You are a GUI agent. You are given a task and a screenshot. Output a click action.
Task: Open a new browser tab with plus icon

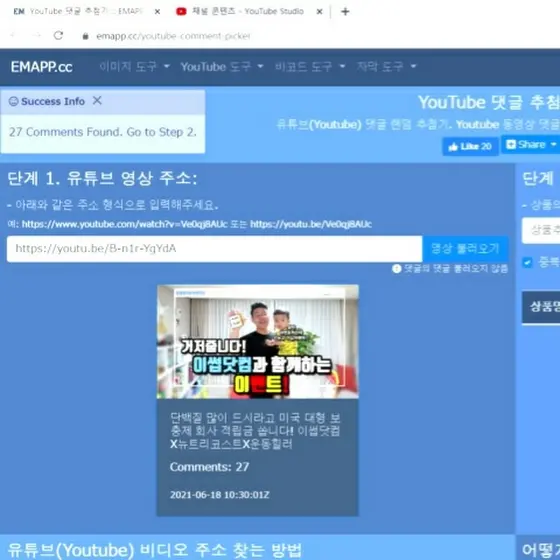coord(345,11)
